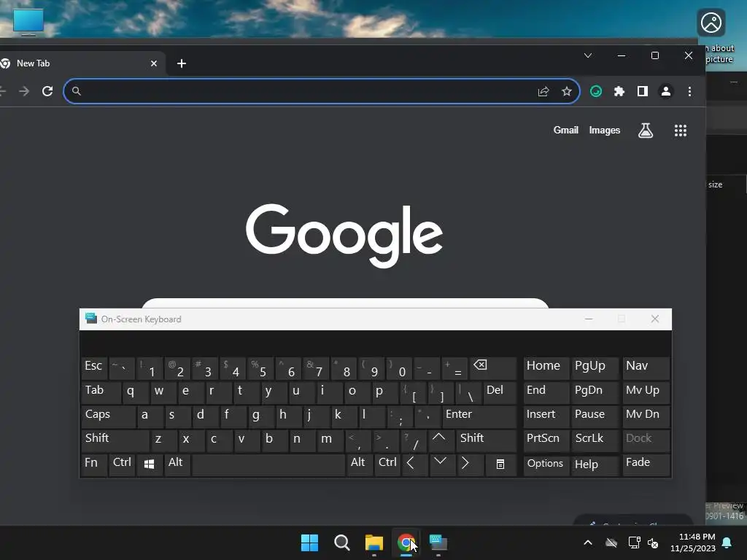Expand the tab search chevron
Viewport: 747px width, 560px height.
pyautogui.click(x=588, y=55)
